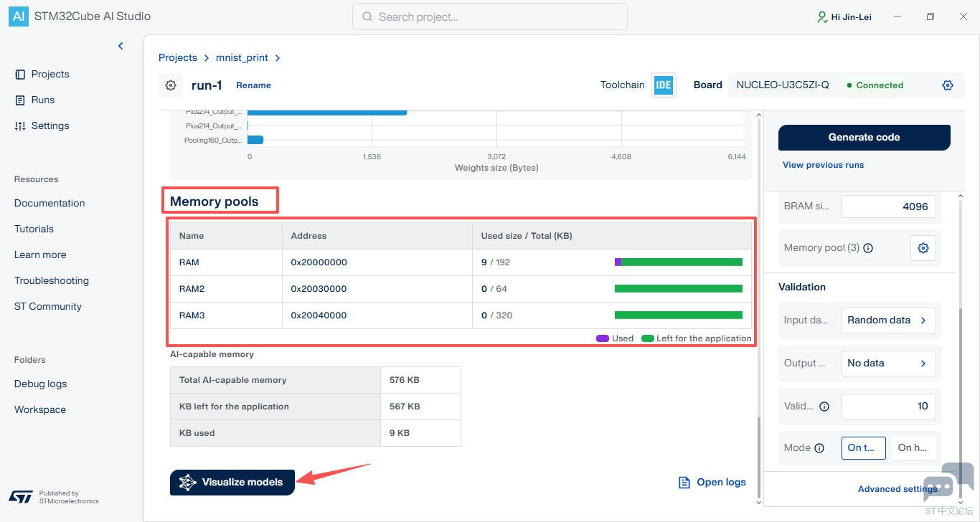Screen dimensions: 980x522
Task: Click the RAM2 usage bar
Action: 679,289
